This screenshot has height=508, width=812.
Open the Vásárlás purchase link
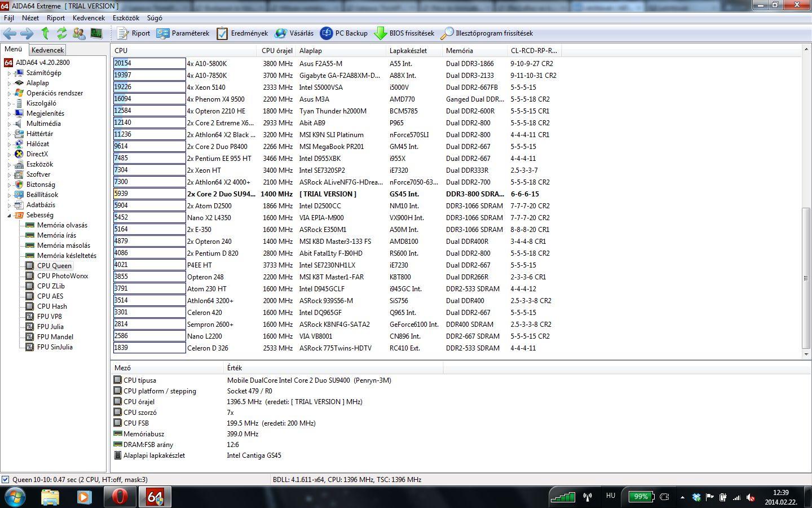(294, 33)
